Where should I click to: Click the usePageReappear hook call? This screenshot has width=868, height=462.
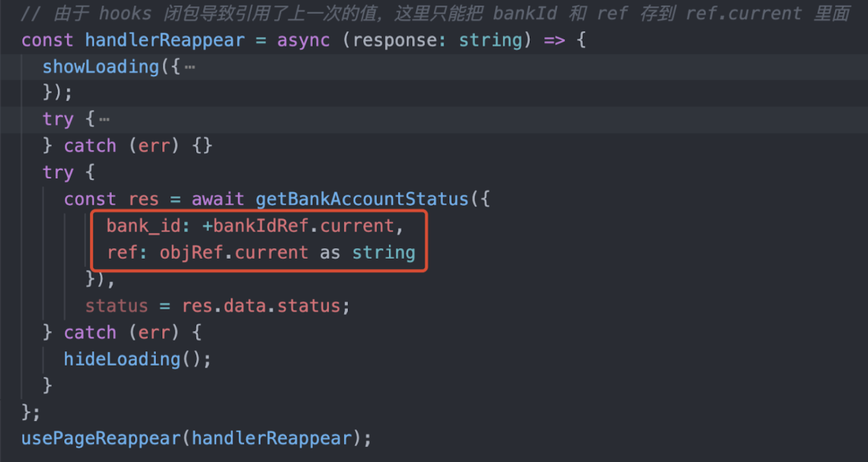click(100, 439)
